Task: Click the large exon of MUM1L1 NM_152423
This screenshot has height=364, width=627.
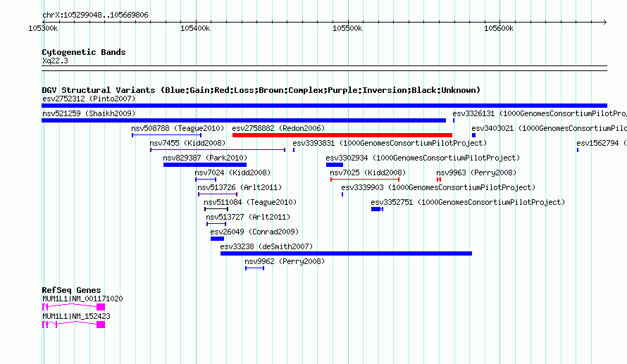Action: (x=101, y=325)
